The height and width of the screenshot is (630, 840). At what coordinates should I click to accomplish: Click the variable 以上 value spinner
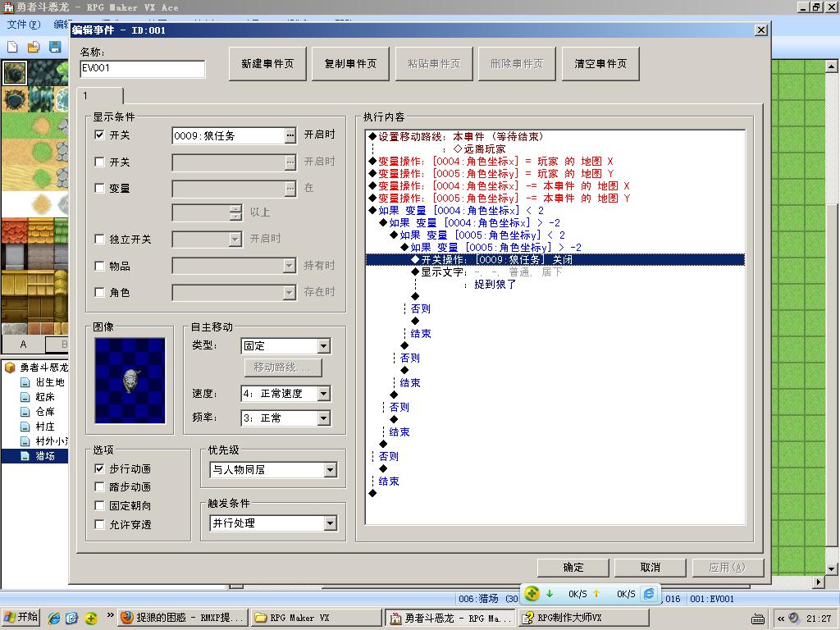coord(235,212)
